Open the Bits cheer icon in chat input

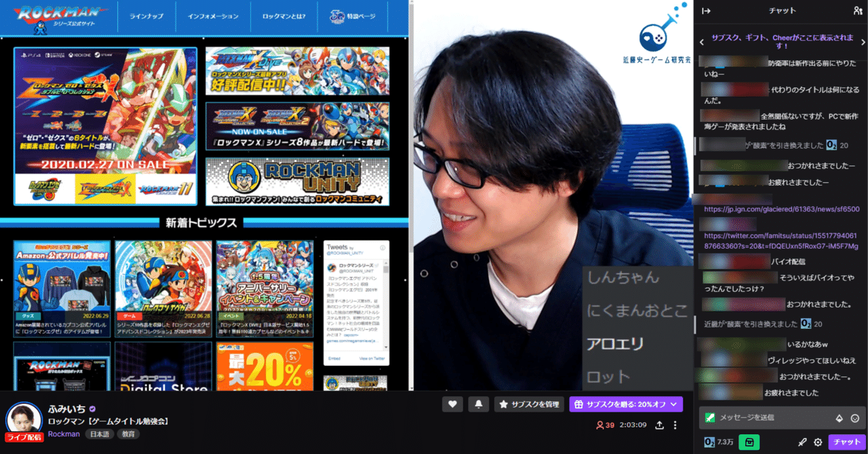(x=838, y=418)
